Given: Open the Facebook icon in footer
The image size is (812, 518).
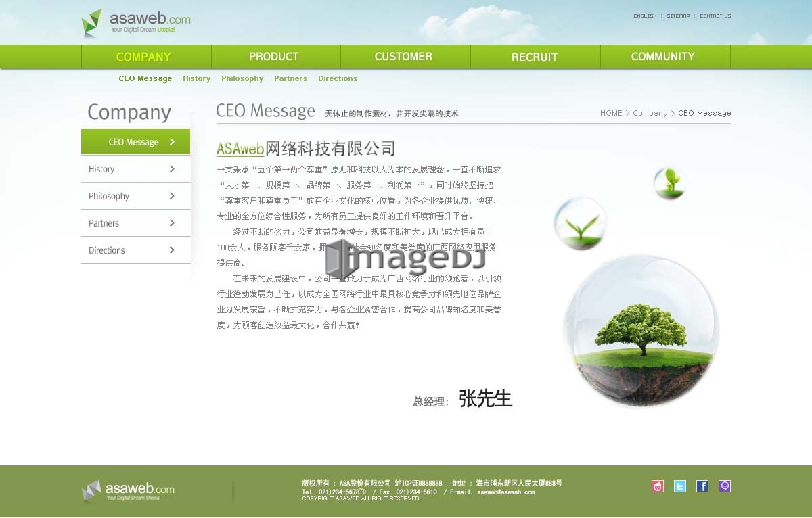Looking at the screenshot, I should 702,486.
